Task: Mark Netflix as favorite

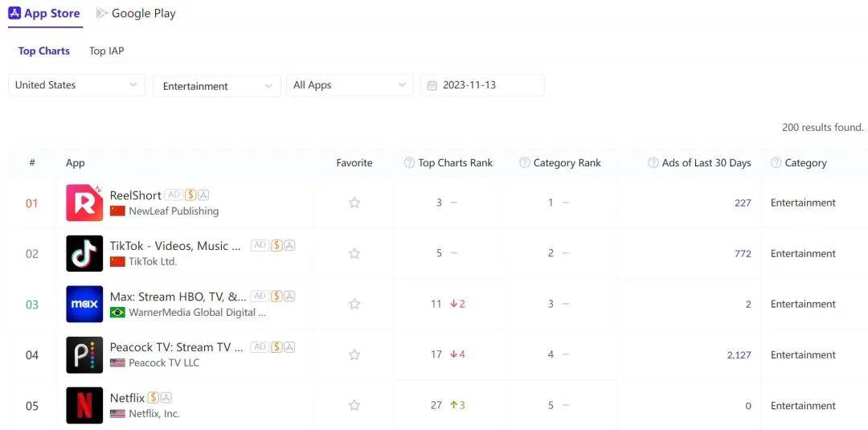Action: (x=354, y=405)
